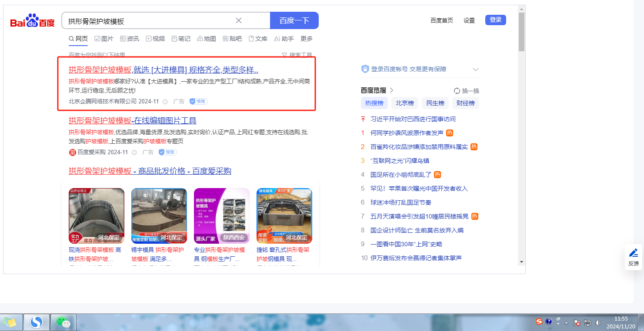Select the 北京榜 hot list tab
Image resolution: width=644 pixels, height=331 pixels.
coord(404,103)
